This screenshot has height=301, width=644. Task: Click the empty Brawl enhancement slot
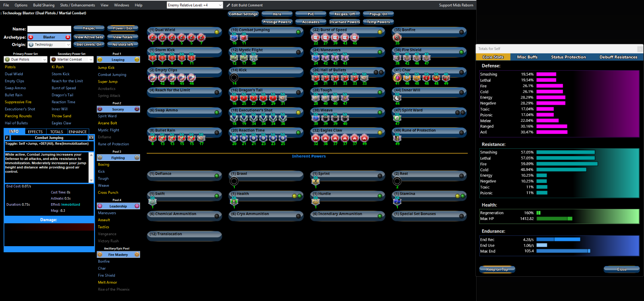234,181
